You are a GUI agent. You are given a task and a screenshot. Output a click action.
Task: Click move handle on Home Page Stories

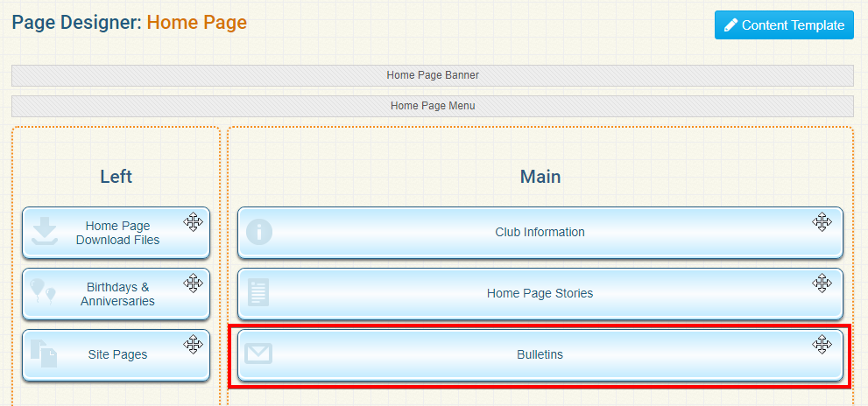click(x=821, y=283)
